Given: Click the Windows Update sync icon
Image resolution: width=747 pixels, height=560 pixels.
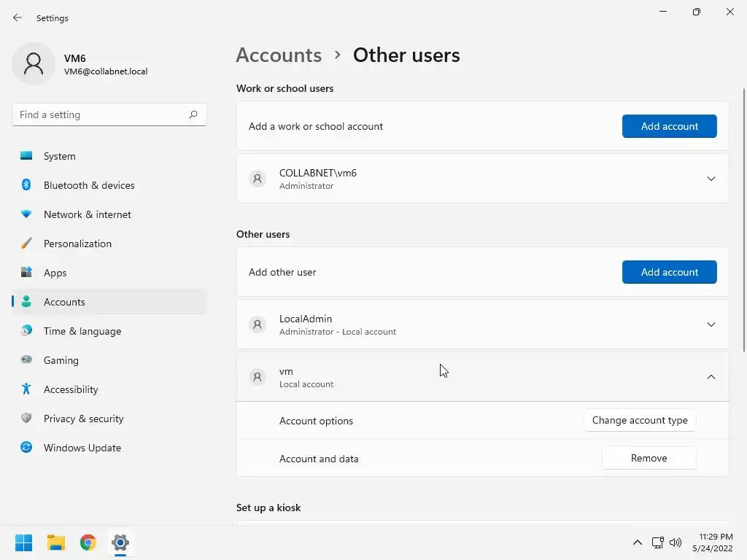Looking at the screenshot, I should (x=26, y=448).
